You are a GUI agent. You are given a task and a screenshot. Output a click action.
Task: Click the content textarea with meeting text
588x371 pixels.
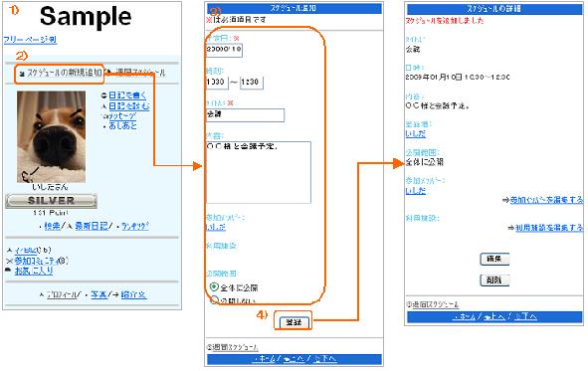point(259,172)
